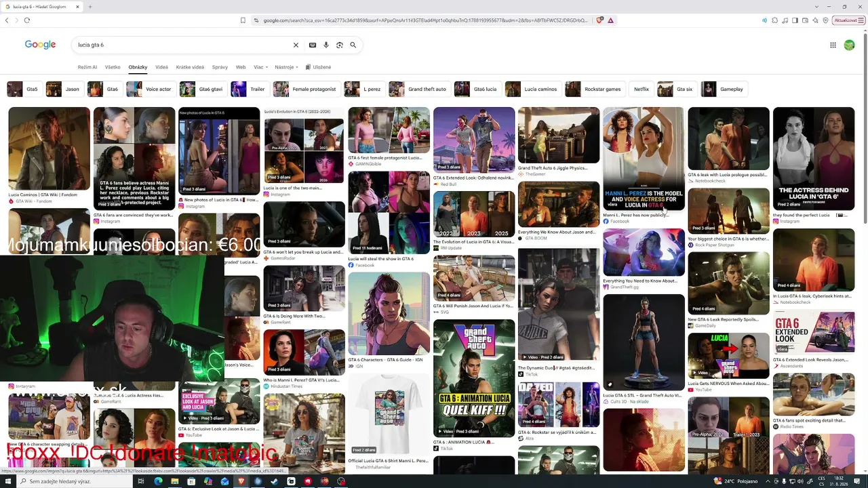Open the on-screen keyboard input tool

pyautogui.click(x=313, y=45)
